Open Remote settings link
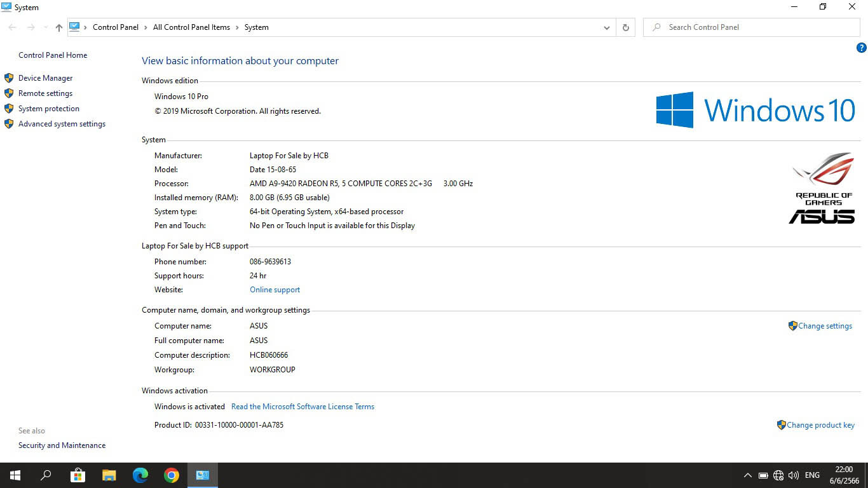Viewport: 868px width, 488px height. pyautogui.click(x=45, y=93)
